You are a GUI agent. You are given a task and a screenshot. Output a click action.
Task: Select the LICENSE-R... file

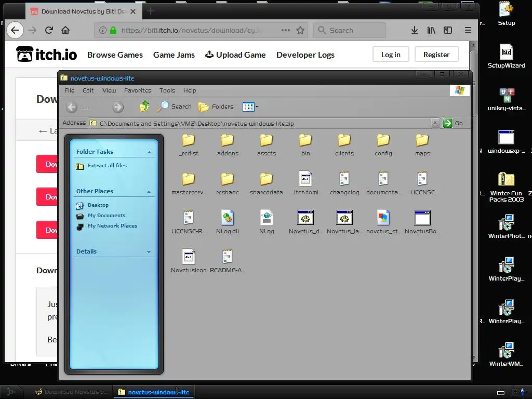(x=188, y=223)
